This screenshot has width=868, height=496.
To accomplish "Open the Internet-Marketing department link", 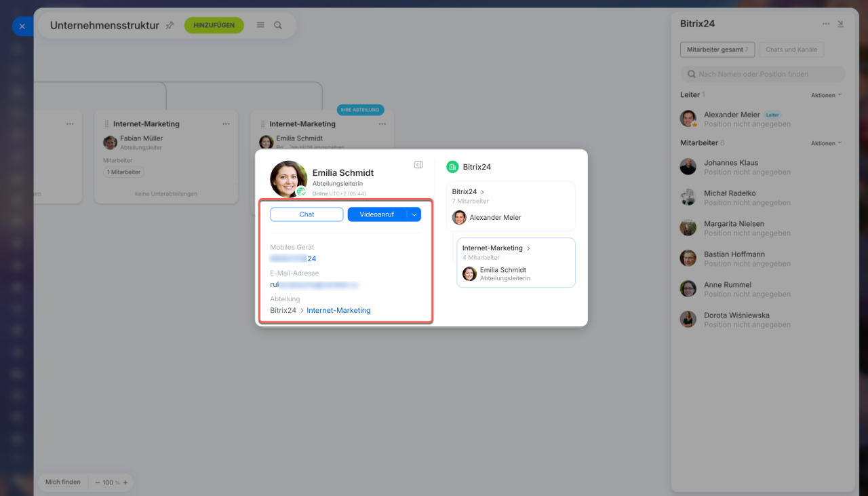I will pyautogui.click(x=338, y=310).
